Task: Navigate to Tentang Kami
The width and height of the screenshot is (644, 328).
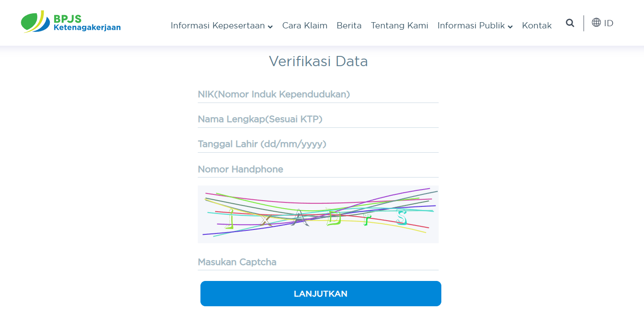Action: point(400,26)
